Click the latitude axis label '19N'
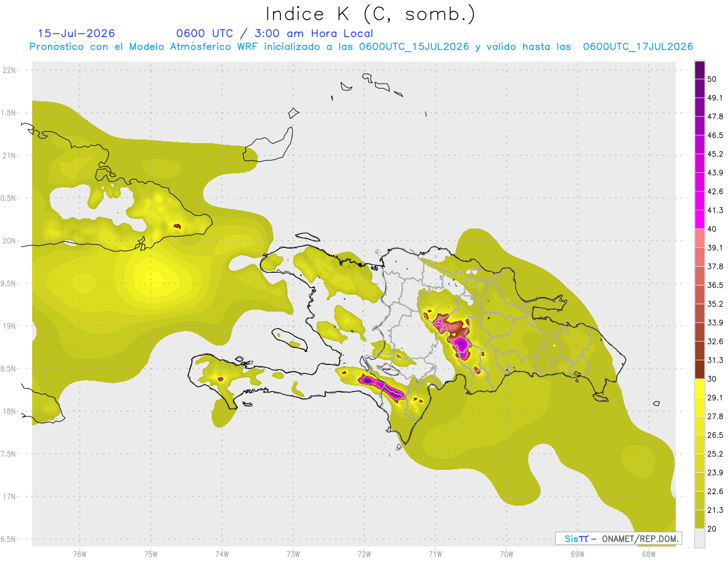The height and width of the screenshot is (562, 728). click(10, 326)
